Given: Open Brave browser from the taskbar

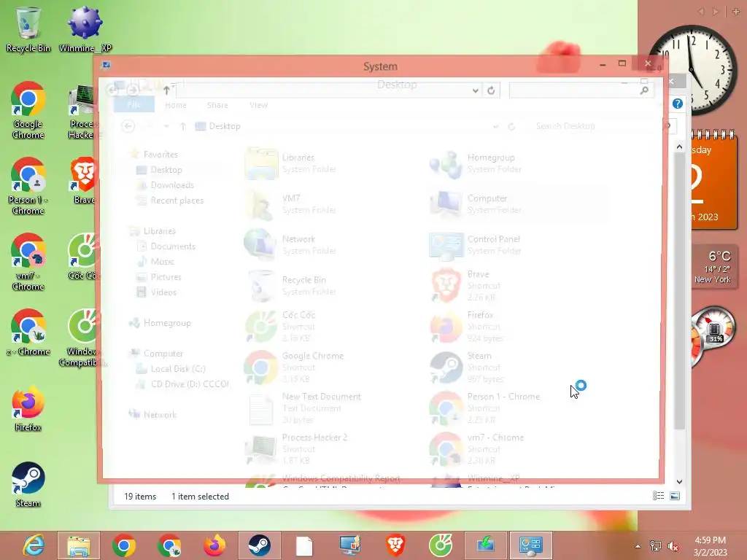Looking at the screenshot, I should click(395, 545).
